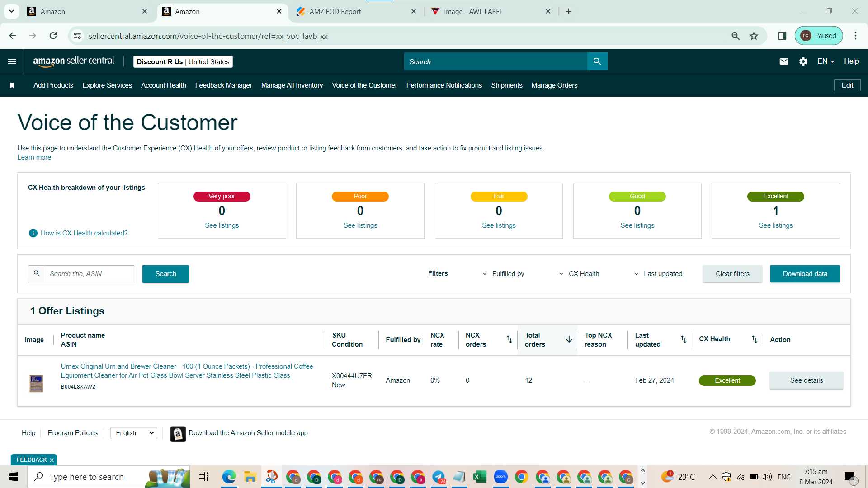Sort by NCX orders column arrows
This screenshot has width=868, height=488.
(x=509, y=339)
